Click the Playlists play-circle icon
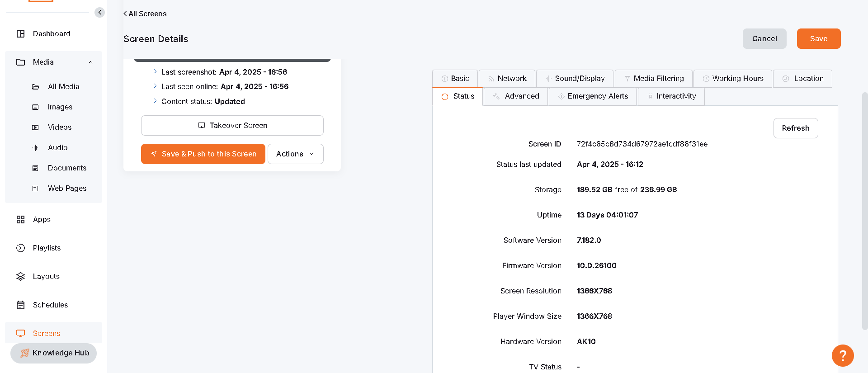868x373 pixels. click(x=21, y=248)
